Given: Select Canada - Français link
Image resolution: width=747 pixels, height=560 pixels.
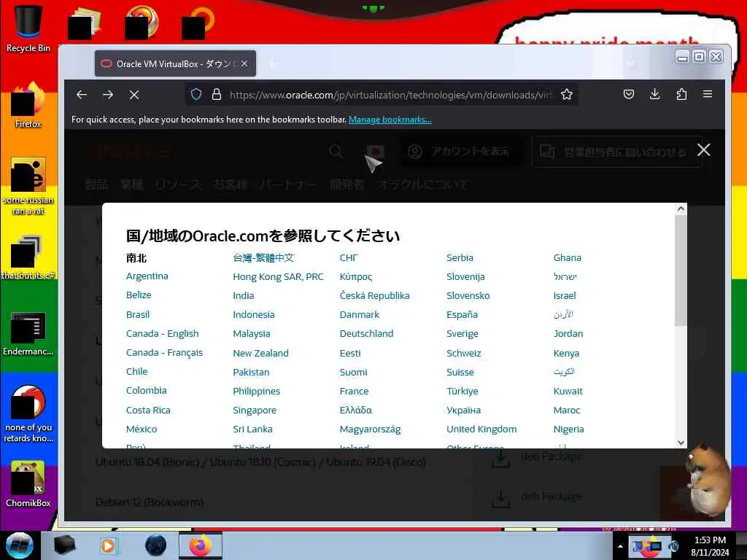Looking at the screenshot, I should click(x=164, y=353).
